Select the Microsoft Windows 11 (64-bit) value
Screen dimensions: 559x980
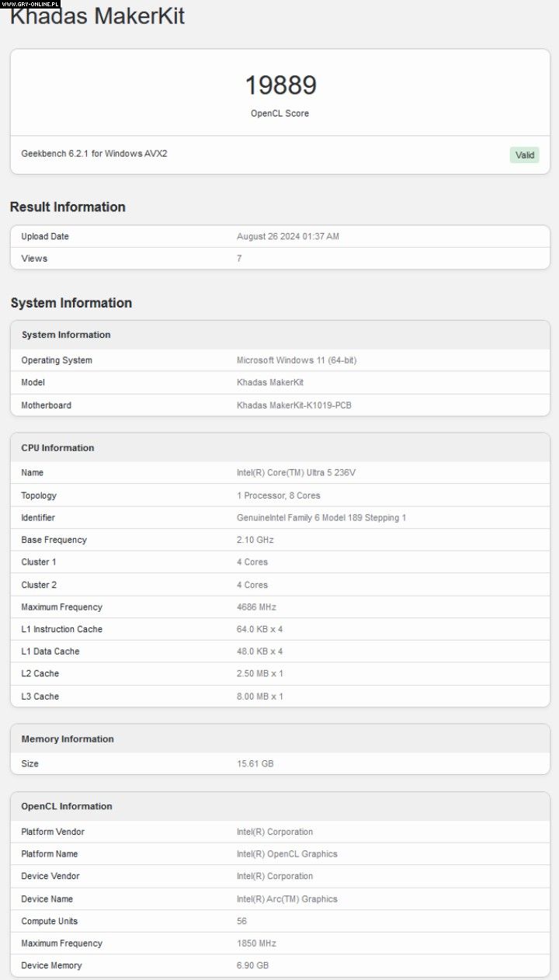(296, 360)
